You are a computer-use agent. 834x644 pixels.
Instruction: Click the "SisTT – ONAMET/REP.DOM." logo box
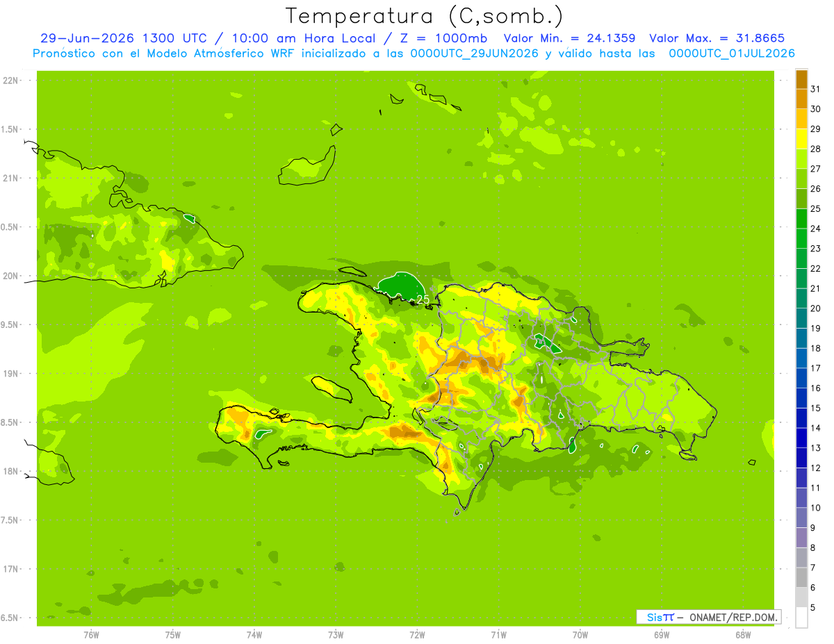click(709, 617)
